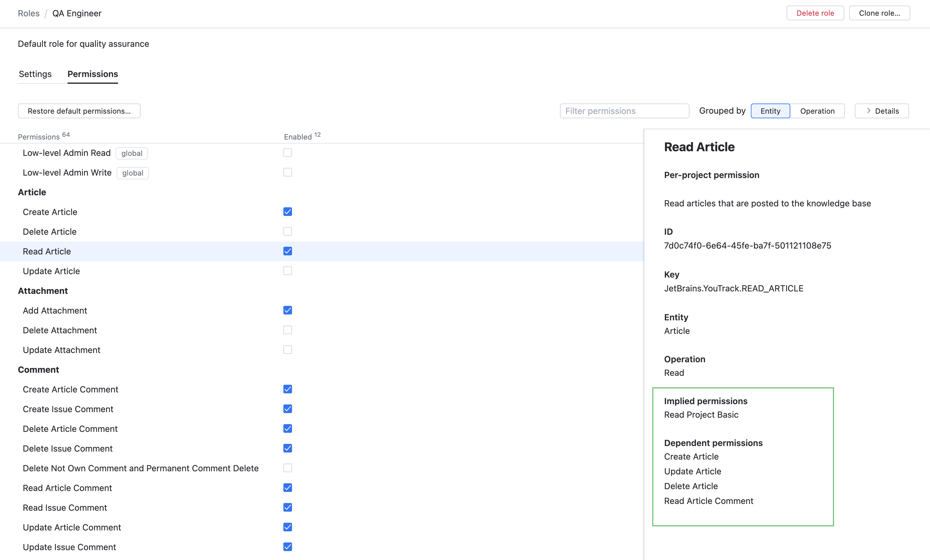Viewport: 930px width, 560px height.
Task: Group permissions by Operation
Action: pyautogui.click(x=817, y=111)
